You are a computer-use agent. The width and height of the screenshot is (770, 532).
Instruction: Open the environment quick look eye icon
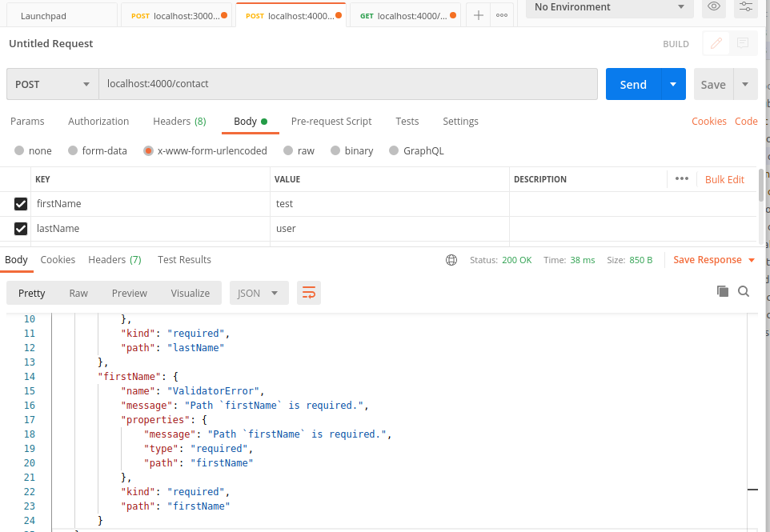(x=713, y=7)
